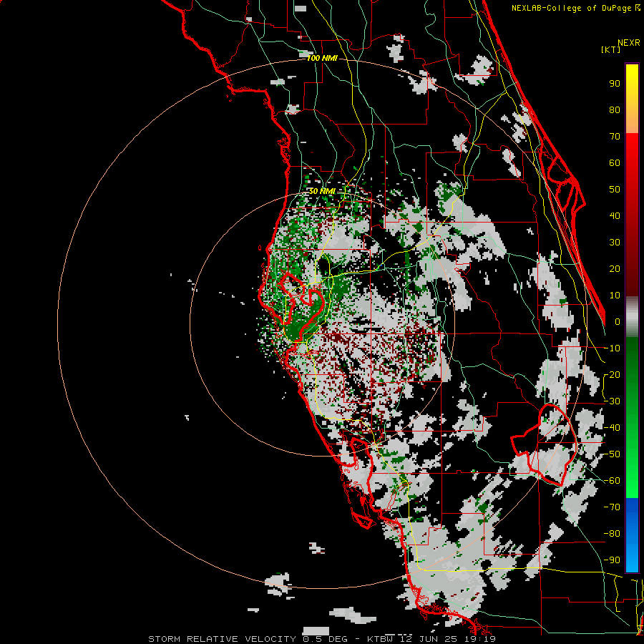Click the 100 NMI range ring label
This screenshot has height=644, width=644.
pyautogui.click(x=322, y=59)
